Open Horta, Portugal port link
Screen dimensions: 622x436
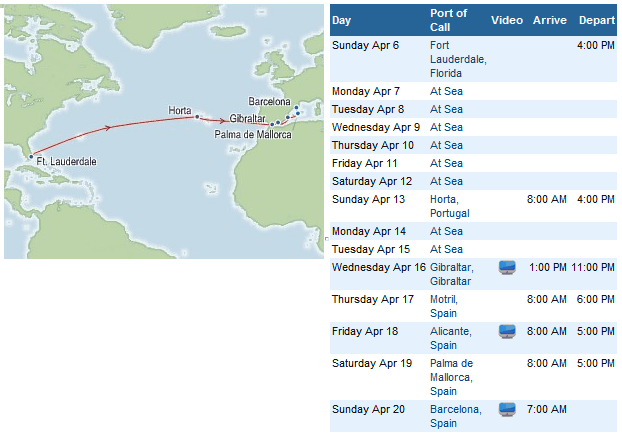[x=449, y=206]
